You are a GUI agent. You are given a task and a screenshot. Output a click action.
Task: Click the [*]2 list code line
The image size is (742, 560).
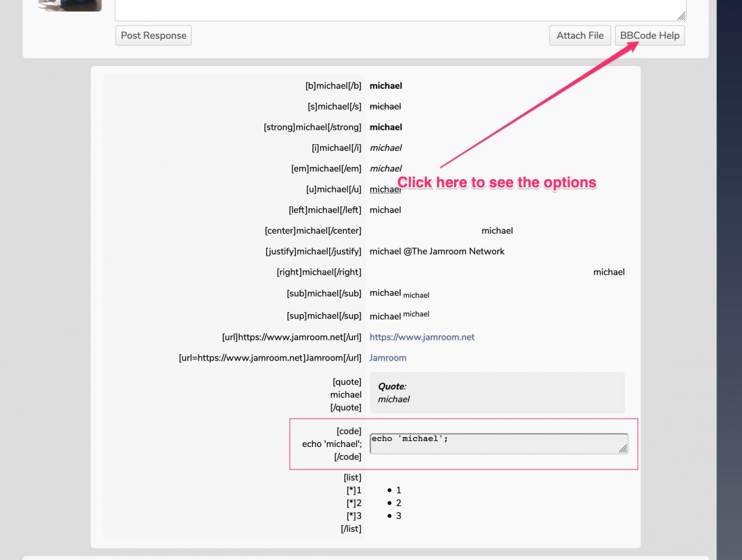[354, 503]
